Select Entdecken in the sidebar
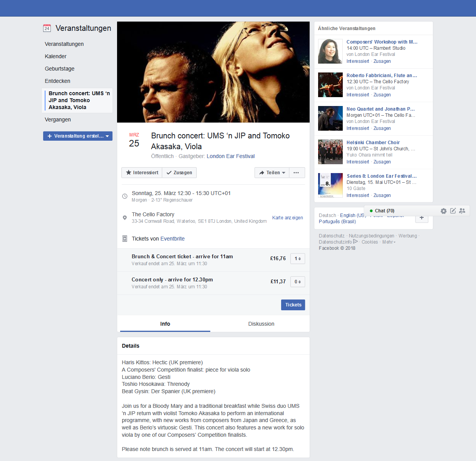Image resolution: width=476 pixels, height=461 pixels. pyautogui.click(x=57, y=81)
